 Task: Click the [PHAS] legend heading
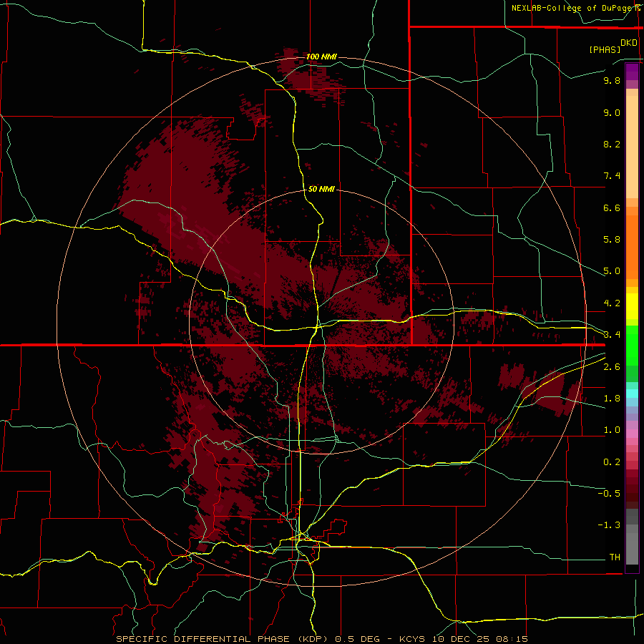pos(605,49)
